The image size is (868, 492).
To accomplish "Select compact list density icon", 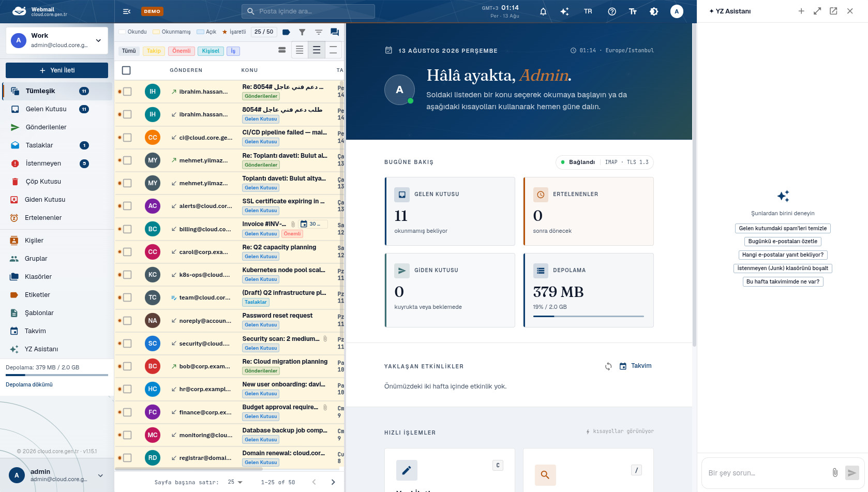I will [x=300, y=50].
